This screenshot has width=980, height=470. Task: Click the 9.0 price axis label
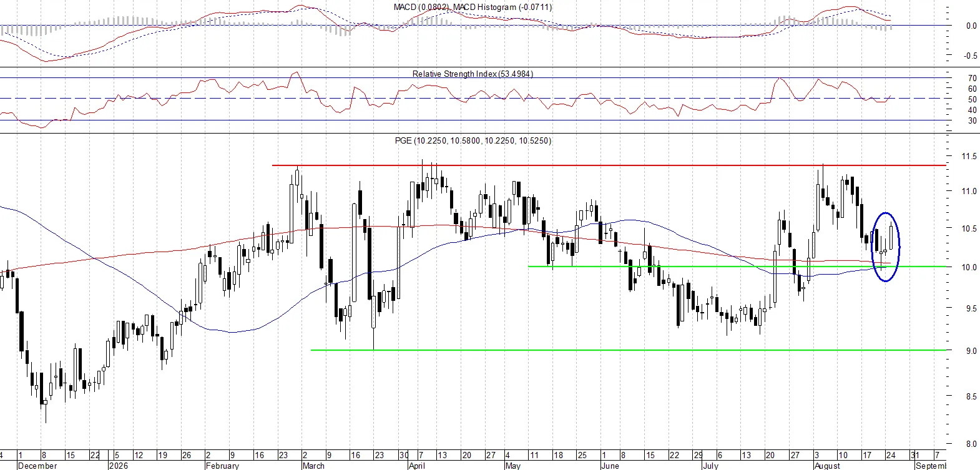point(971,351)
